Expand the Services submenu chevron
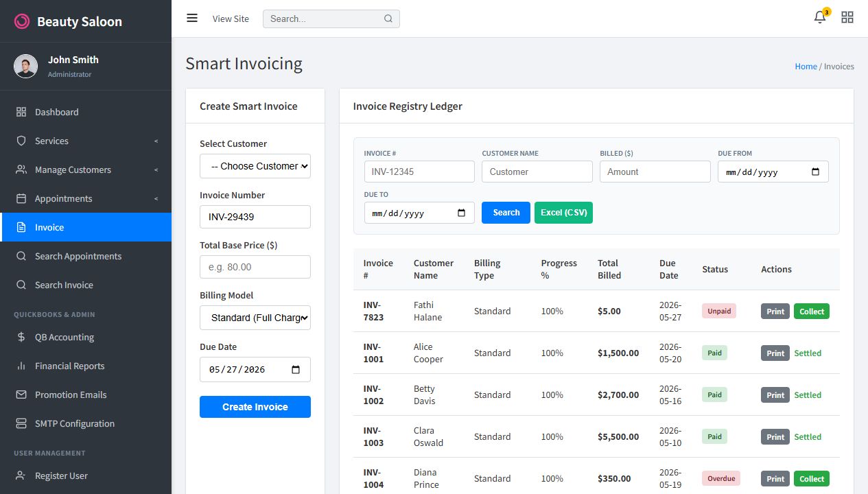 click(156, 141)
